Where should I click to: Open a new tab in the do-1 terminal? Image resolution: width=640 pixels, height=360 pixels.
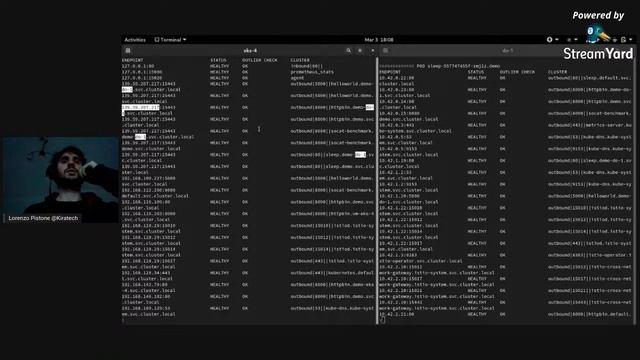point(385,51)
